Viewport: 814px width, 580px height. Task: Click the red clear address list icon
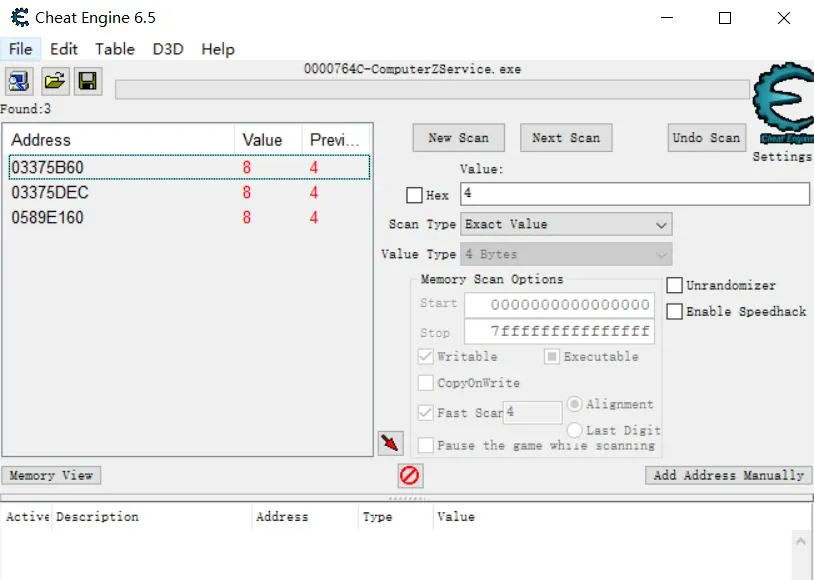click(410, 475)
